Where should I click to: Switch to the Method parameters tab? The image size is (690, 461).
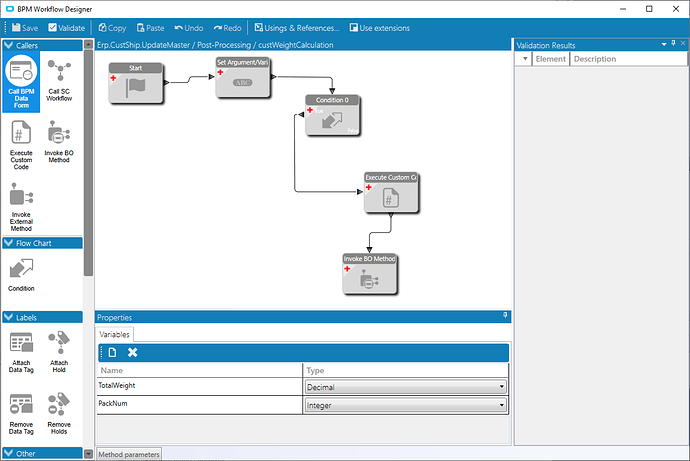128,455
